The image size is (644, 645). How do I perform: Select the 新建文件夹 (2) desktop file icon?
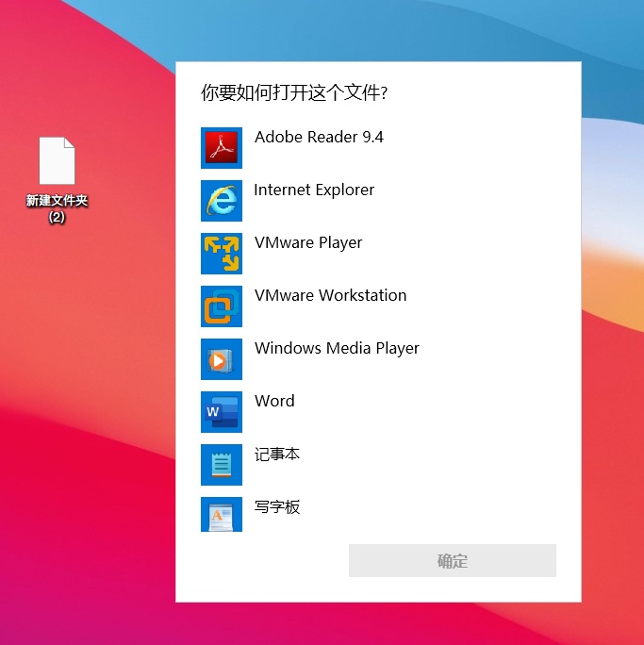coord(58,161)
